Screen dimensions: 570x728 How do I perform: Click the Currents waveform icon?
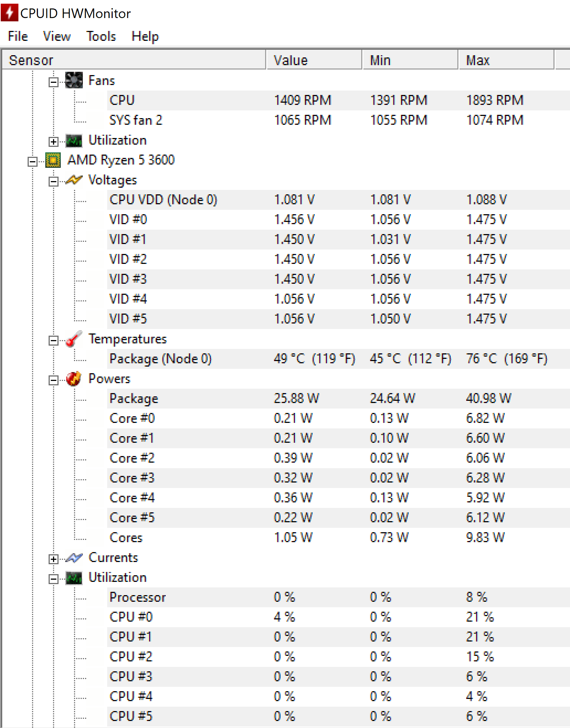pos(74,558)
